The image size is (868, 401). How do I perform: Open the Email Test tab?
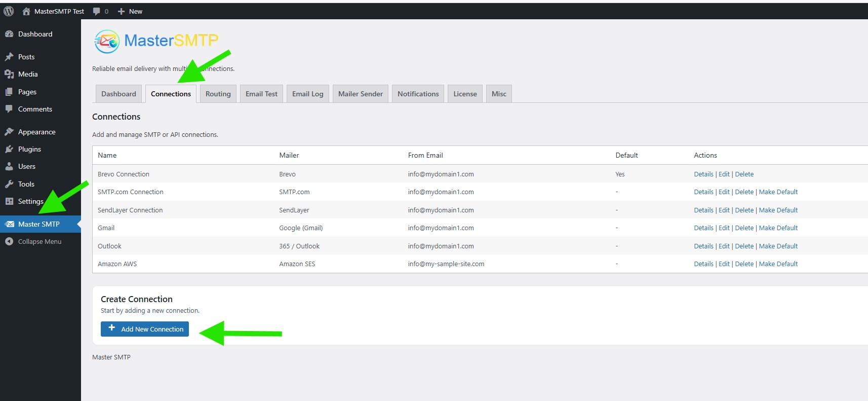coord(261,94)
